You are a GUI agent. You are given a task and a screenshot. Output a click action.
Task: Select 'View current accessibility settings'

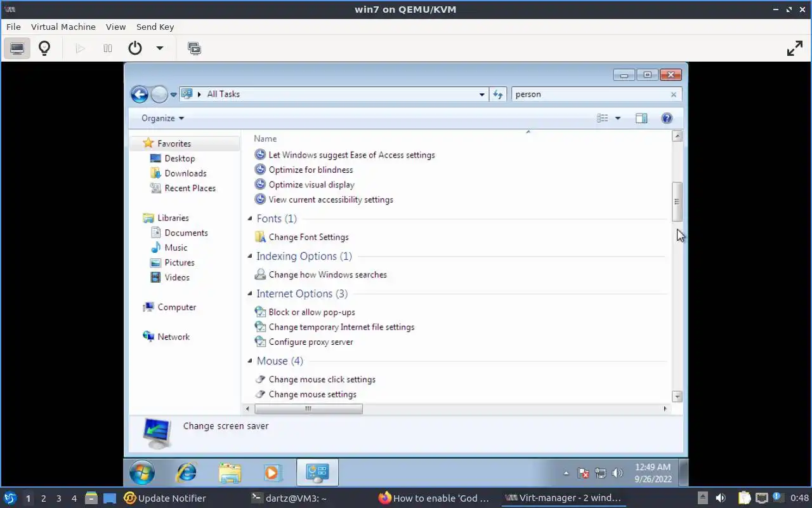tap(331, 199)
